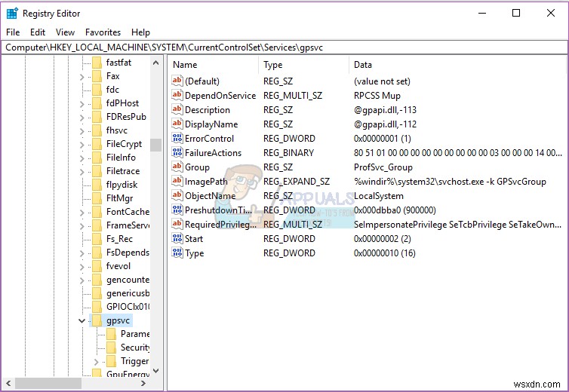Select the ObjectName value icon
Image resolution: width=569 pixels, height=392 pixels.
[x=177, y=195]
